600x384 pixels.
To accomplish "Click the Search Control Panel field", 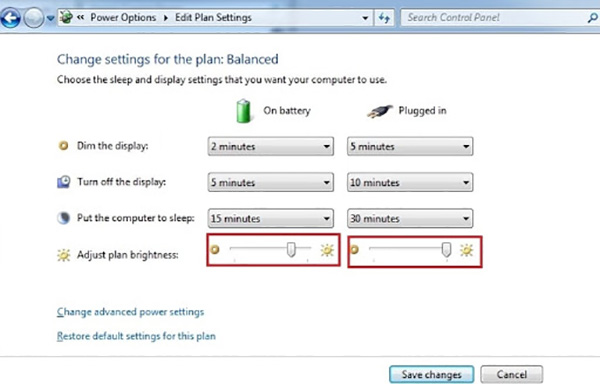I will pyautogui.click(x=494, y=18).
